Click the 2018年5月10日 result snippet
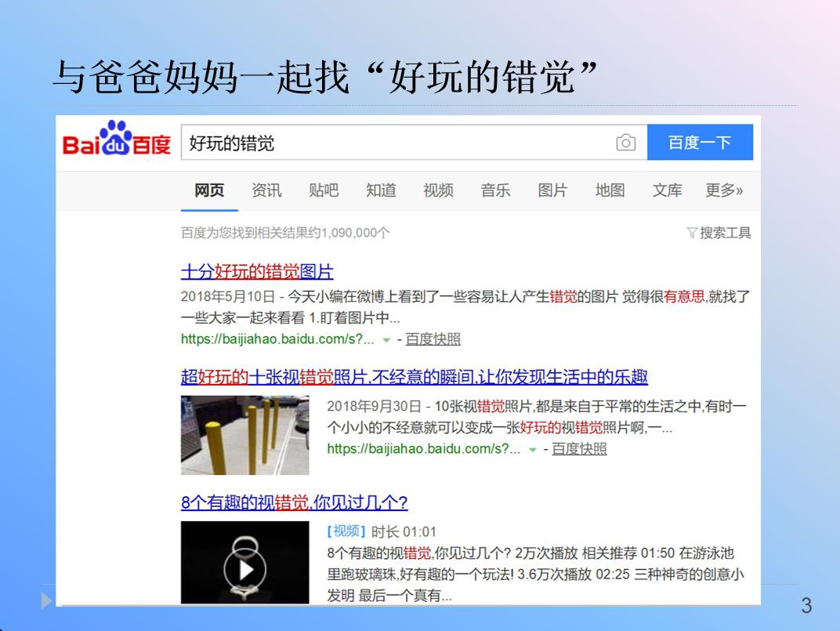This screenshot has height=631, width=840. click(x=465, y=306)
